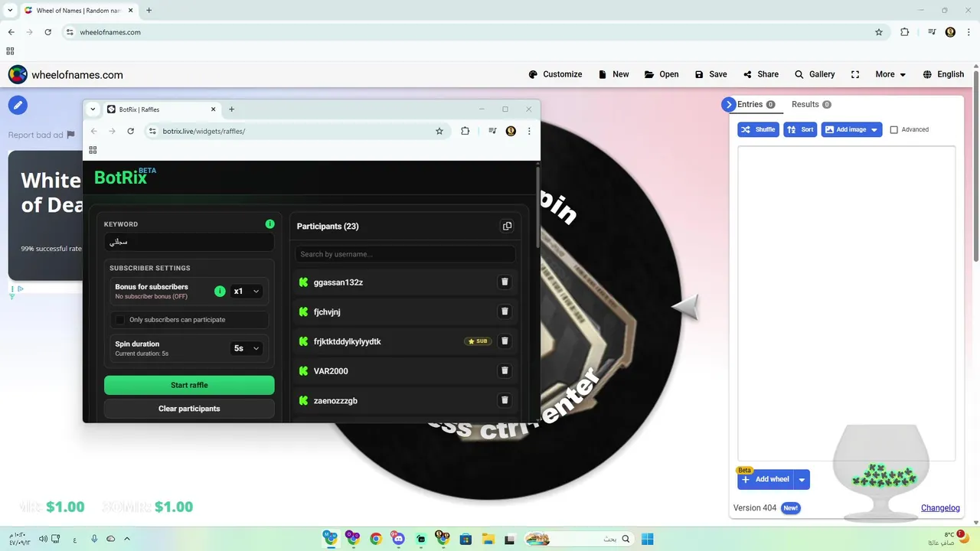980x551 pixels.
Task: Open the Extensions puzzle icon in BotRix window
Action: pos(465,131)
